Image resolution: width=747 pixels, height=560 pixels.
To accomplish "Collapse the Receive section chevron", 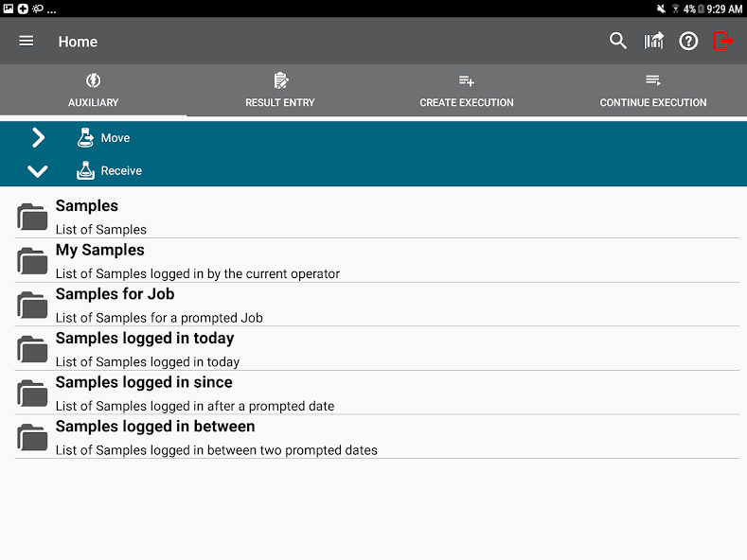I will point(38,171).
